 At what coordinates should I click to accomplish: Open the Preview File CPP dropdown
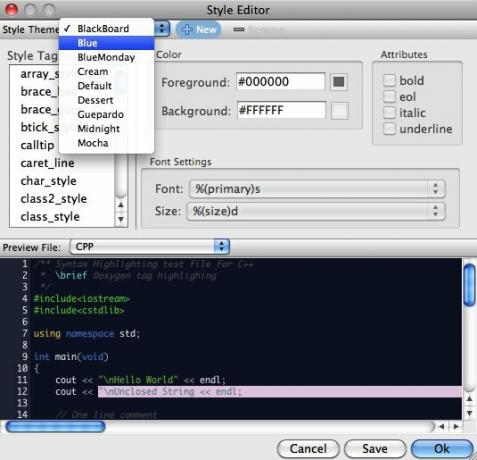(150, 247)
